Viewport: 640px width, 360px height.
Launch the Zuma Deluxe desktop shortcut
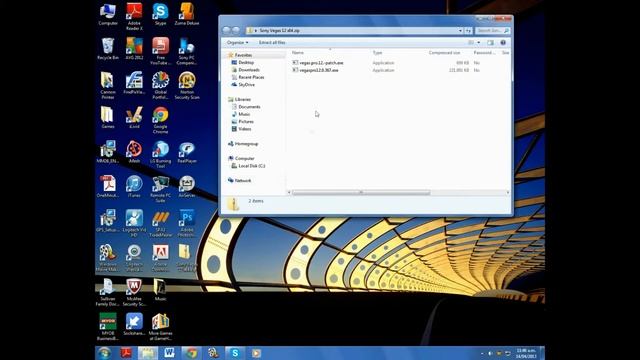click(187, 14)
